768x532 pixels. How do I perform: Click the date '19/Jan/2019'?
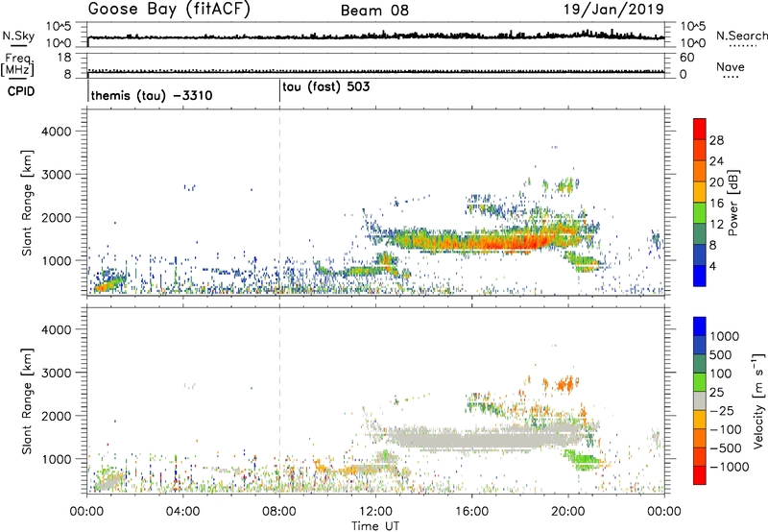[x=613, y=10]
